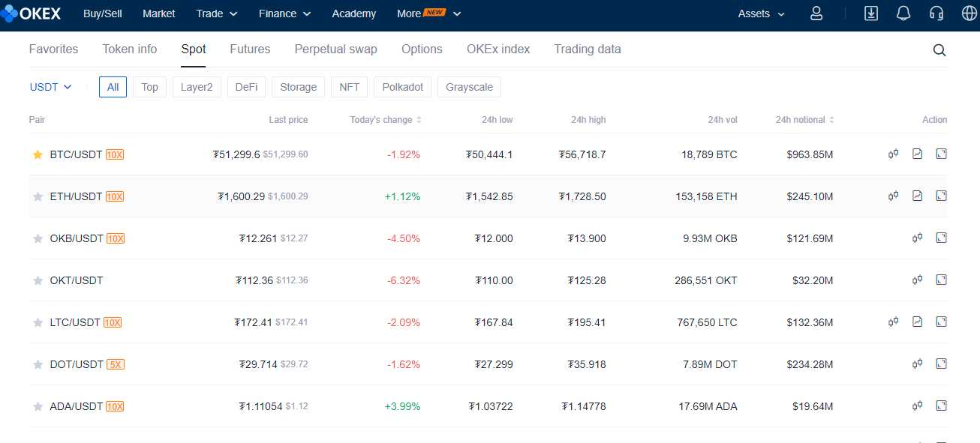Screen dimensions: 980x443
Task: Open the Assets dropdown menu
Action: click(761, 13)
